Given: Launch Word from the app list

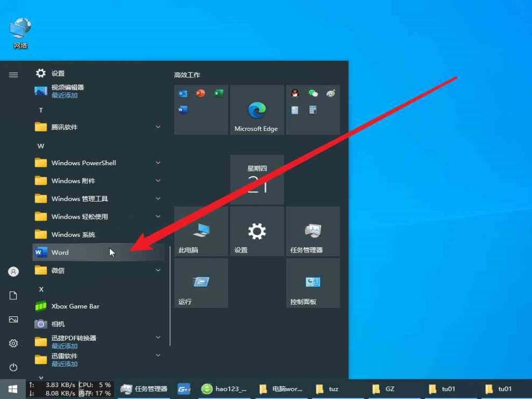Looking at the screenshot, I should (x=98, y=252).
